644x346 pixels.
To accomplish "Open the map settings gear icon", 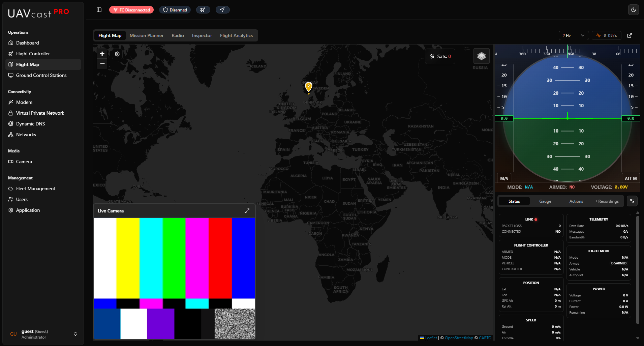I will click(x=117, y=54).
